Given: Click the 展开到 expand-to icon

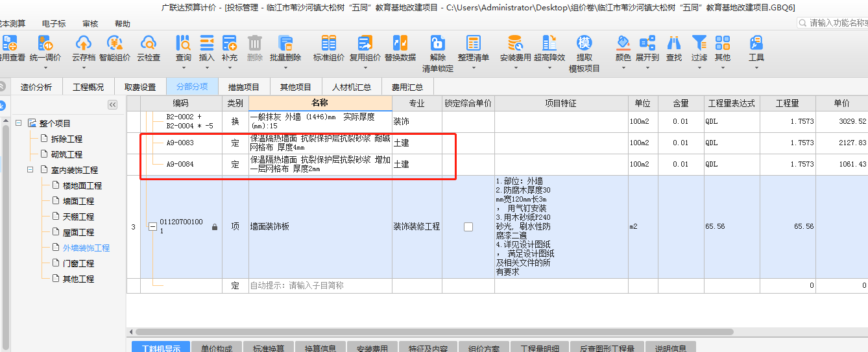Looking at the screenshot, I should click(x=647, y=43).
